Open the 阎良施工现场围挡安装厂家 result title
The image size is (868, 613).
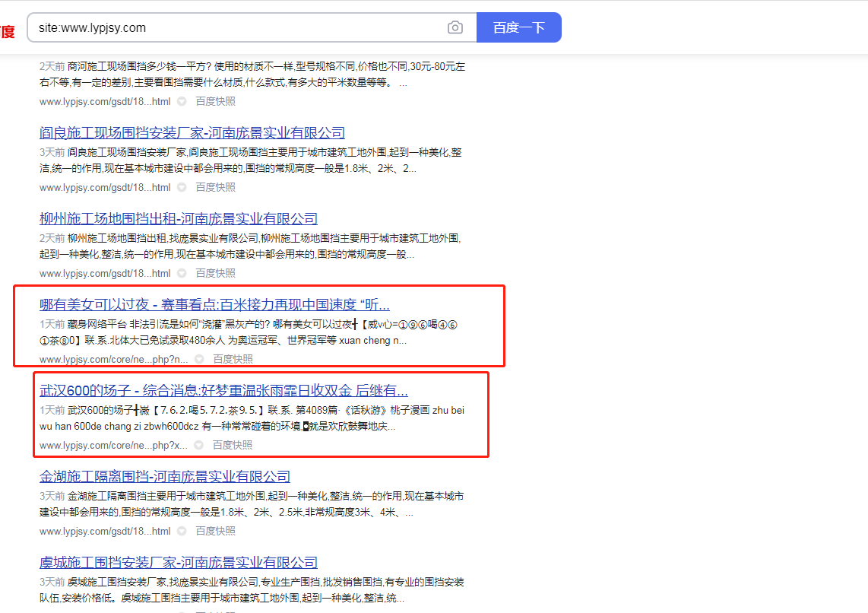192,133
